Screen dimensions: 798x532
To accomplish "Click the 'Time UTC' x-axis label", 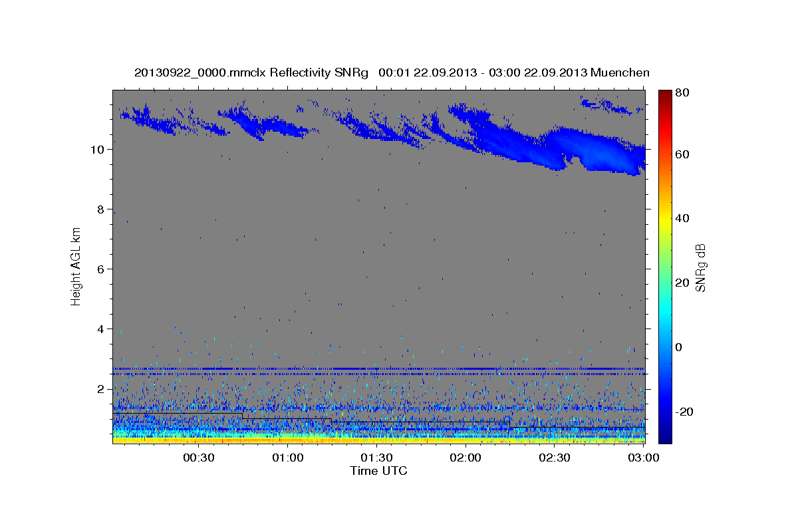I will click(x=378, y=471).
